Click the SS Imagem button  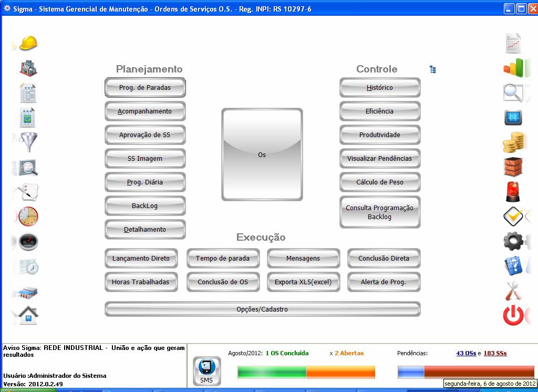[145, 159]
